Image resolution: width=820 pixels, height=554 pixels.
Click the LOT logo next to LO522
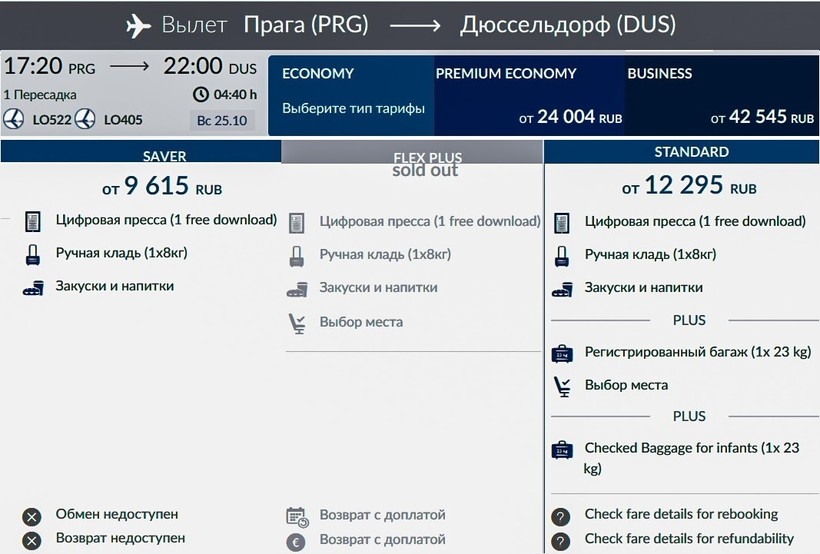[13, 119]
